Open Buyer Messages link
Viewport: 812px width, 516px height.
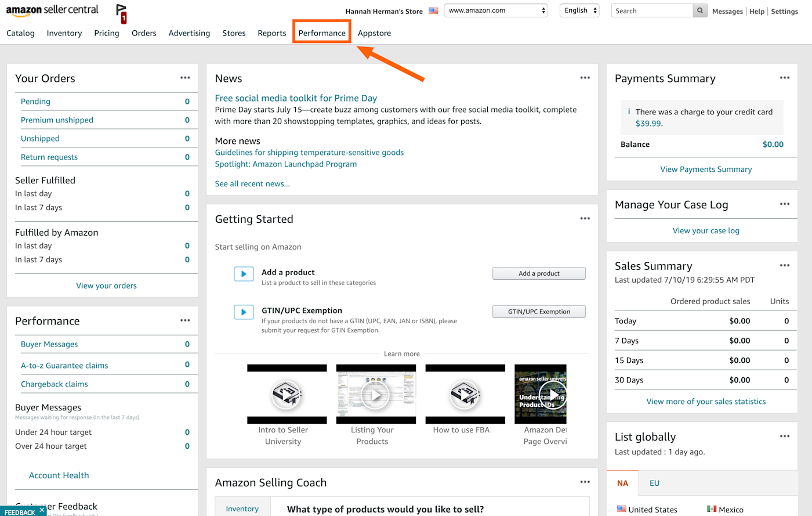(49, 344)
